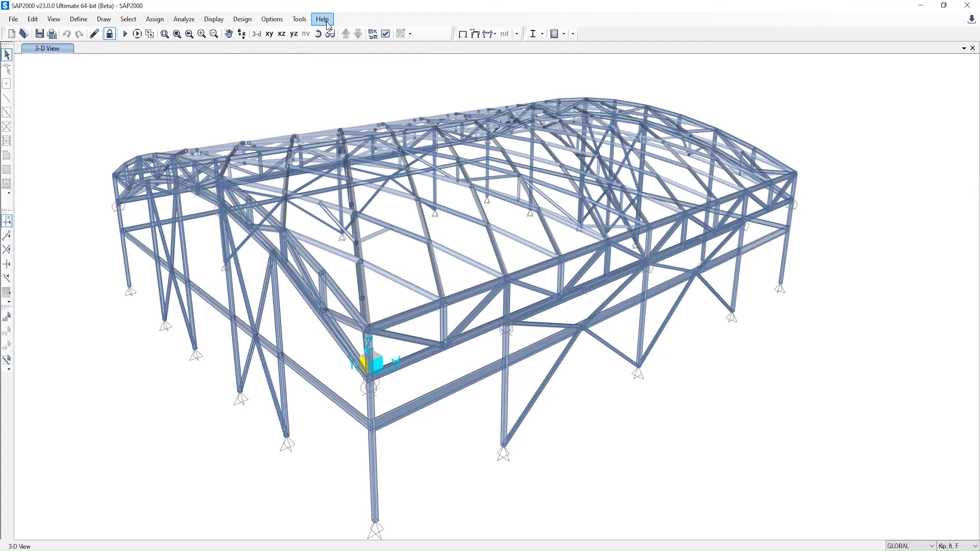This screenshot has height=551, width=980.
Task: Click the Zoom Out magnifier icon
Action: tap(214, 34)
